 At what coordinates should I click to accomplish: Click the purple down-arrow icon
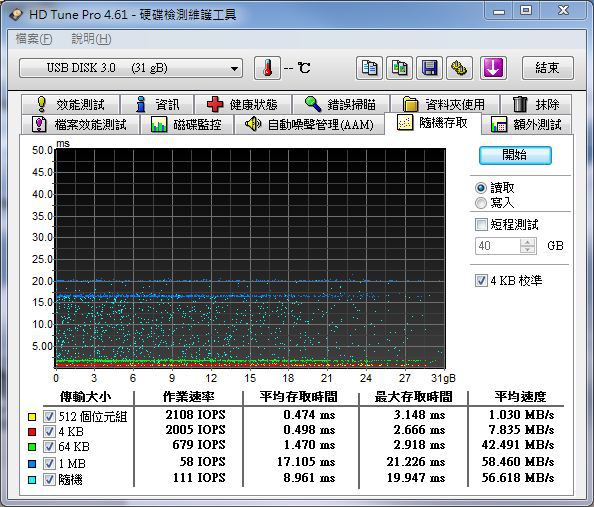pyautogui.click(x=493, y=68)
